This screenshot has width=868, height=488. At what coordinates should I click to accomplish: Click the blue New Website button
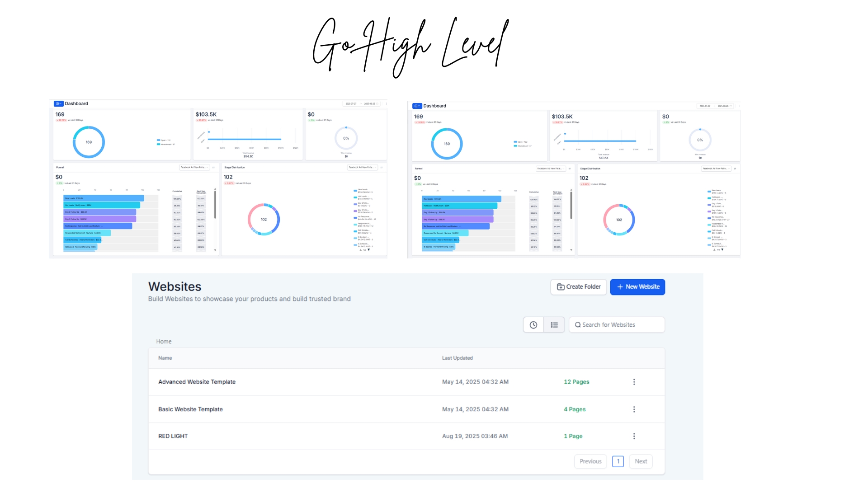point(637,287)
